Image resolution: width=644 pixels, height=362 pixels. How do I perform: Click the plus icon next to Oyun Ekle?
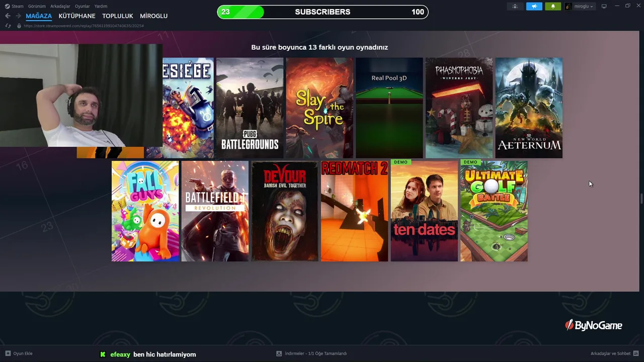point(8,353)
